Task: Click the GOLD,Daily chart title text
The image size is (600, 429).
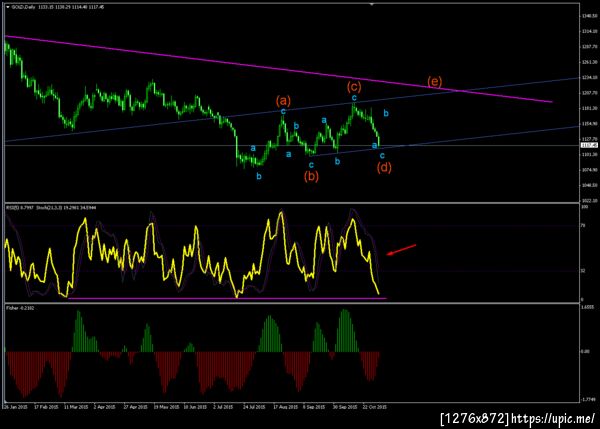Action: (x=23, y=7)
